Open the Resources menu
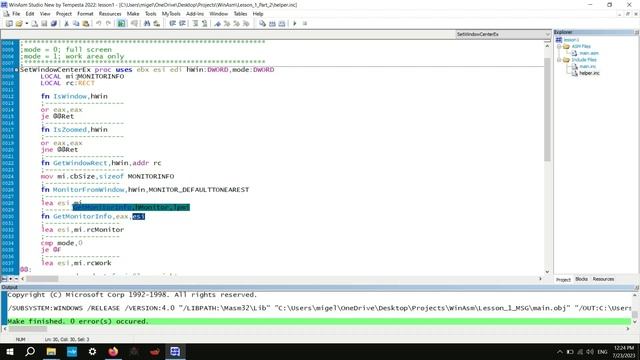 point(110,14)
